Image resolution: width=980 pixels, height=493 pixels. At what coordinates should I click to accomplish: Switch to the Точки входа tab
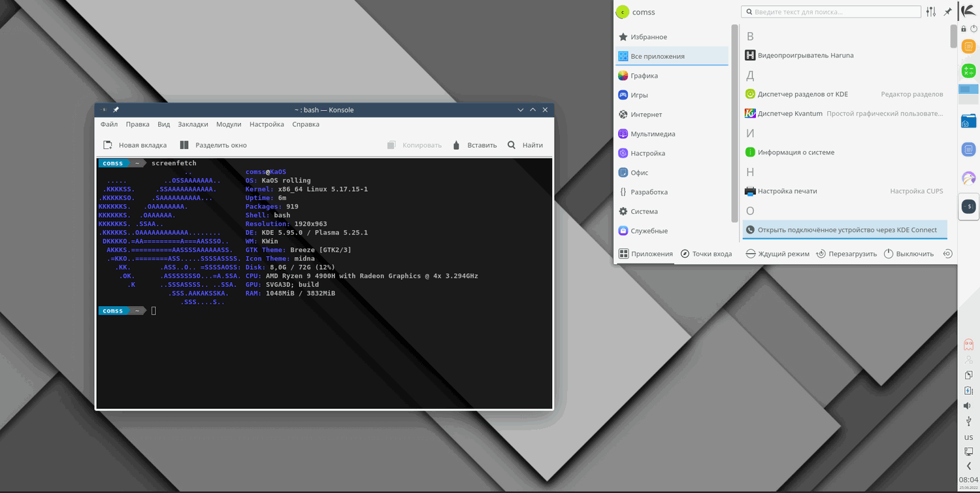(x=706, y=254)
